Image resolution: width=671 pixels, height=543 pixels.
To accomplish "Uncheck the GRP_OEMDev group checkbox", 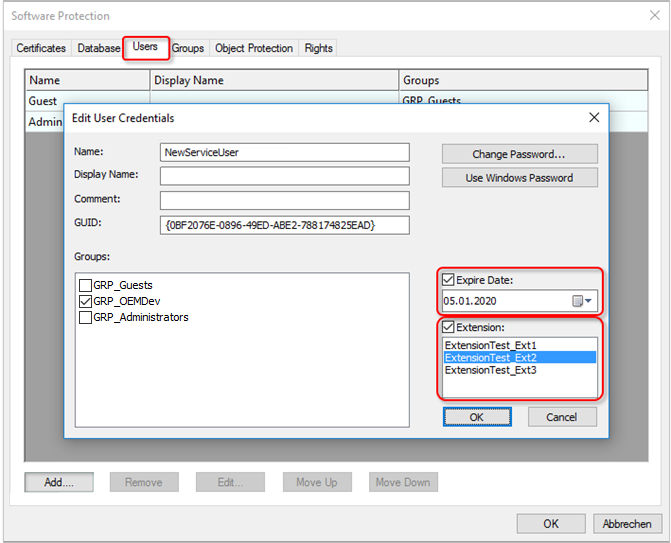I will (86, 301).
